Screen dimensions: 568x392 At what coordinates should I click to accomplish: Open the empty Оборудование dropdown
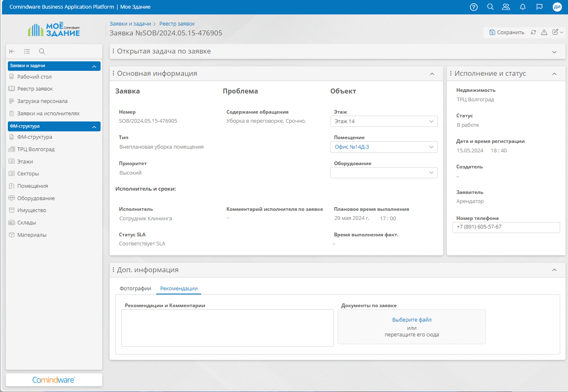click(x=383, y=173)
